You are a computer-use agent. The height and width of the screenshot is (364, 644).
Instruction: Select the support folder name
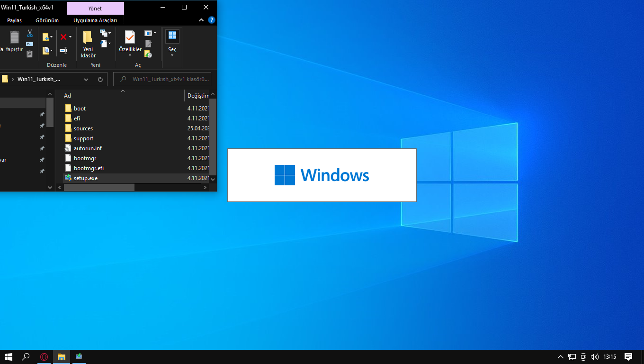pyautogui.click(x=83, y=138)
